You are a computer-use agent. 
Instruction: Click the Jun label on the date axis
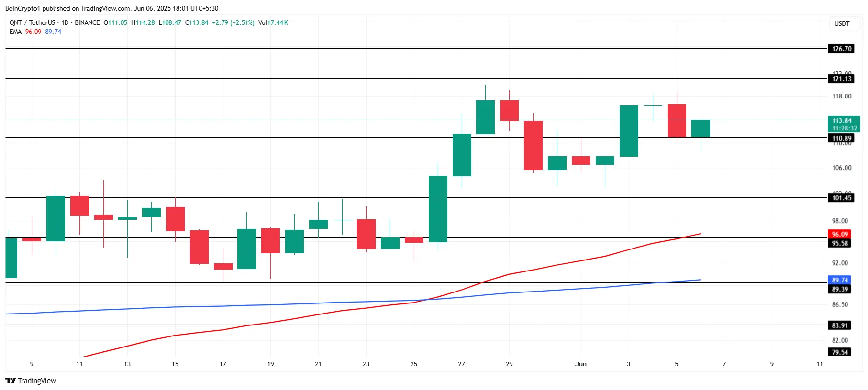point(580,364)
